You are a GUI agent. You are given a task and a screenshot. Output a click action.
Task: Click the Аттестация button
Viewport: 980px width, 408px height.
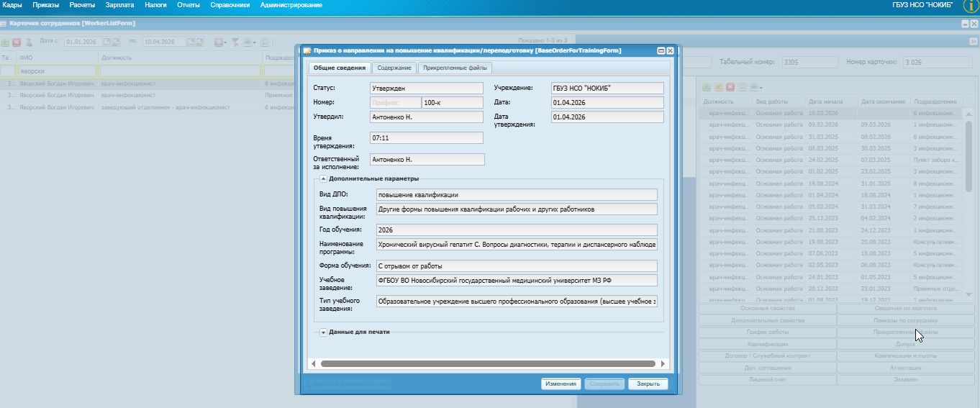coord(905,368)
